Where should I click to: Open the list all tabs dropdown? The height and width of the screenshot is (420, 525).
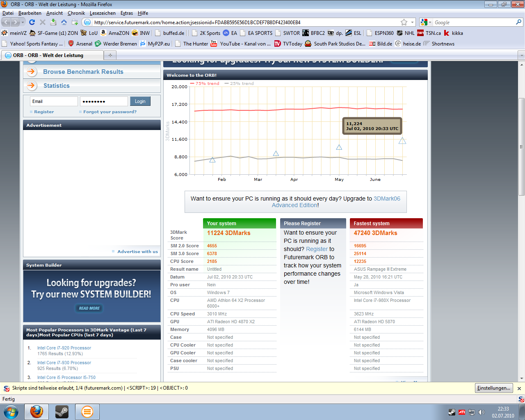522,55
